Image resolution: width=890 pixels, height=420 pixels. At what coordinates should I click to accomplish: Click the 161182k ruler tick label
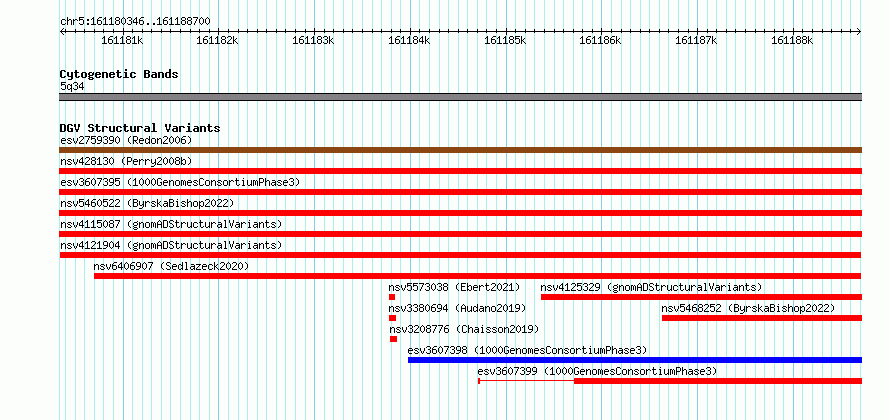pos(217,40)
